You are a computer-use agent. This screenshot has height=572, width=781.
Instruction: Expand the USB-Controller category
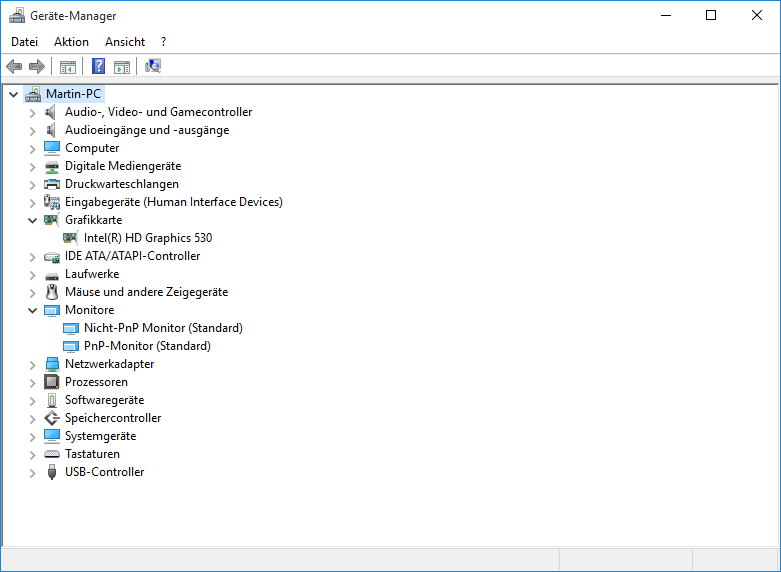33,473
